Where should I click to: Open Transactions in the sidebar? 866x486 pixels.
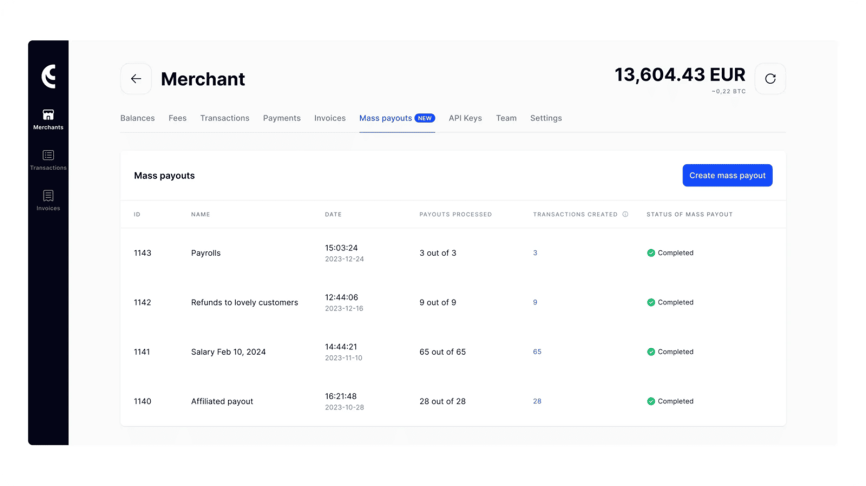48,160
